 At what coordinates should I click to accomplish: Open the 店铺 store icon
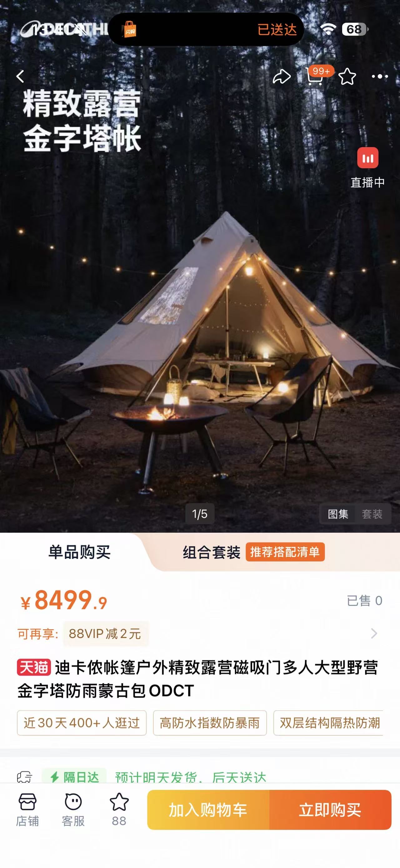pos(27,810)
